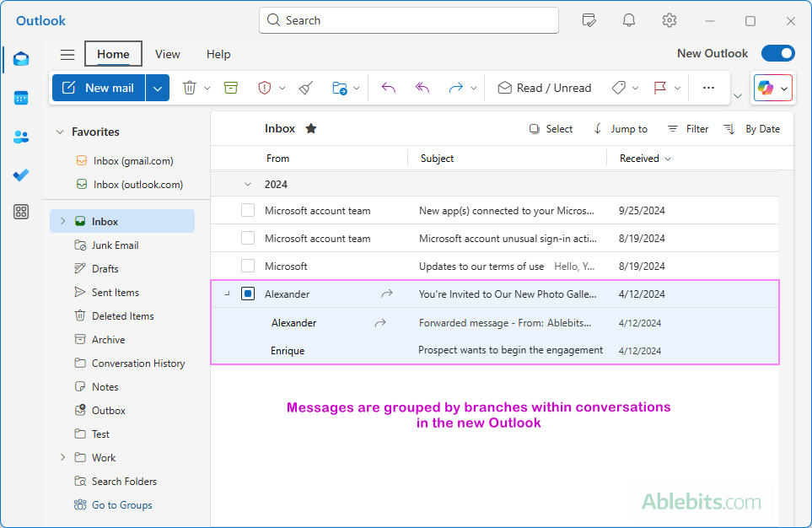Image resolution: width=812 pixels, height=528 pixels.
Task: Open the Filter button
Action: click(688, 129)
